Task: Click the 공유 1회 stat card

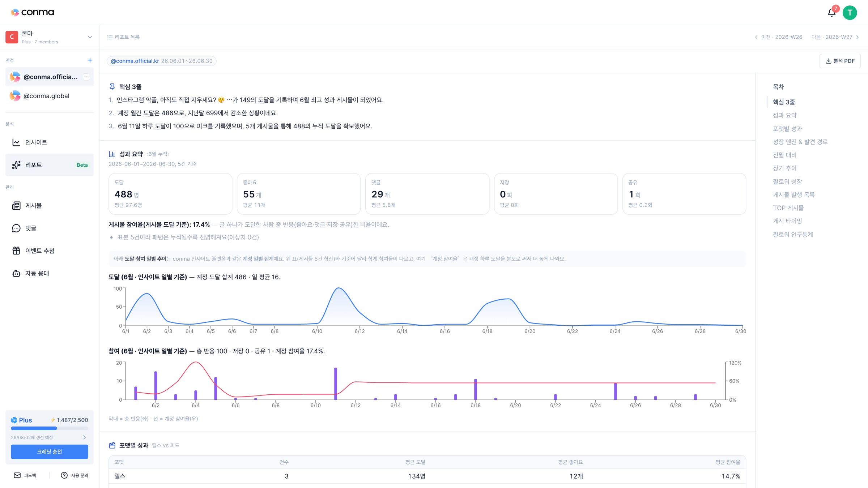Action: 684,194
